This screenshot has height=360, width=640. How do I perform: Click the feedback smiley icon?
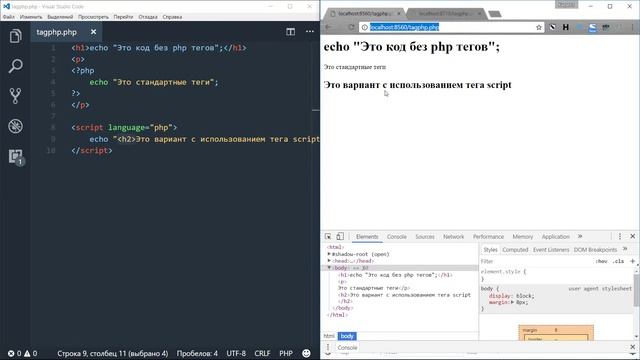(x=306, y=353)
